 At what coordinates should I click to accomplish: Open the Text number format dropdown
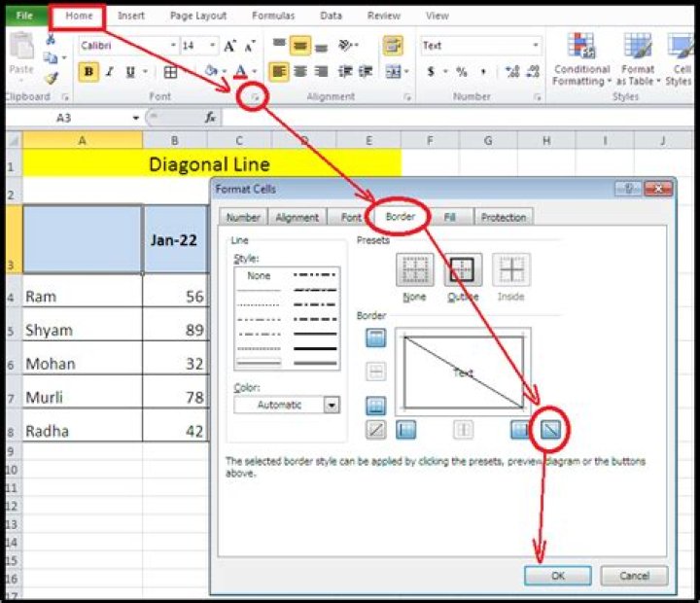535,45
